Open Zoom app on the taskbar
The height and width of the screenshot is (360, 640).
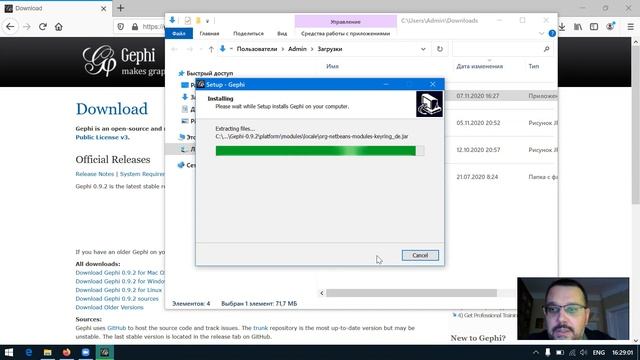click(x=86, y=352)
